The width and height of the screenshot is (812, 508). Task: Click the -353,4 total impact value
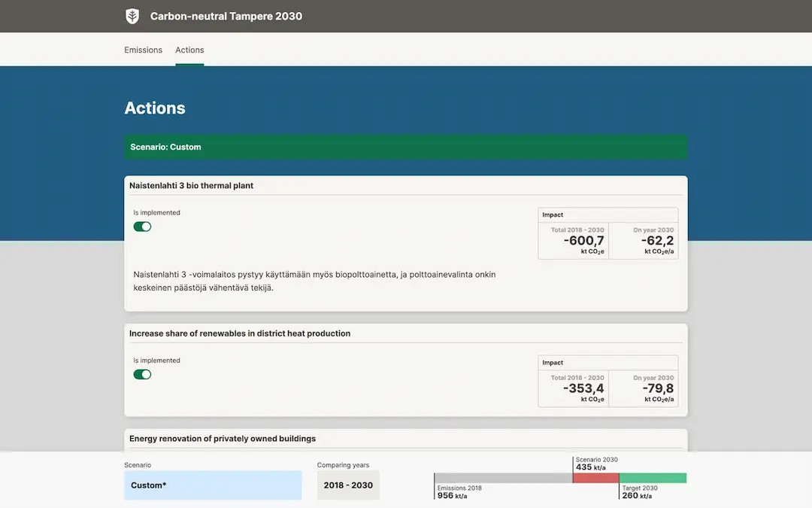(x=583, y=388)
